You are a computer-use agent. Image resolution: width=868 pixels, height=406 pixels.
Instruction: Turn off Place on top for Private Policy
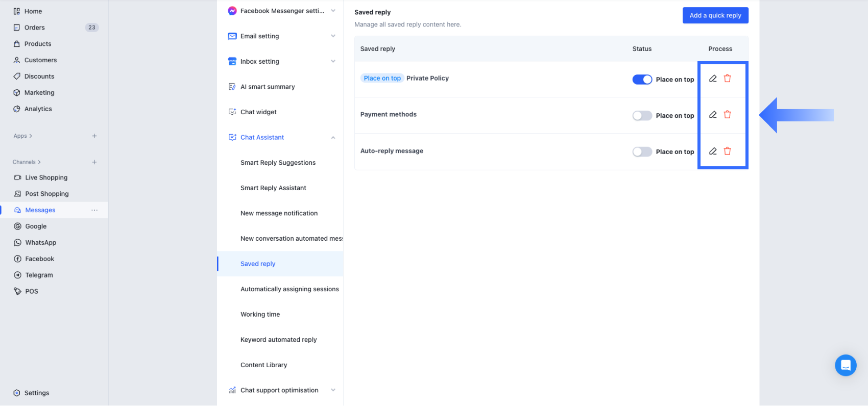(x=642, y=80)
